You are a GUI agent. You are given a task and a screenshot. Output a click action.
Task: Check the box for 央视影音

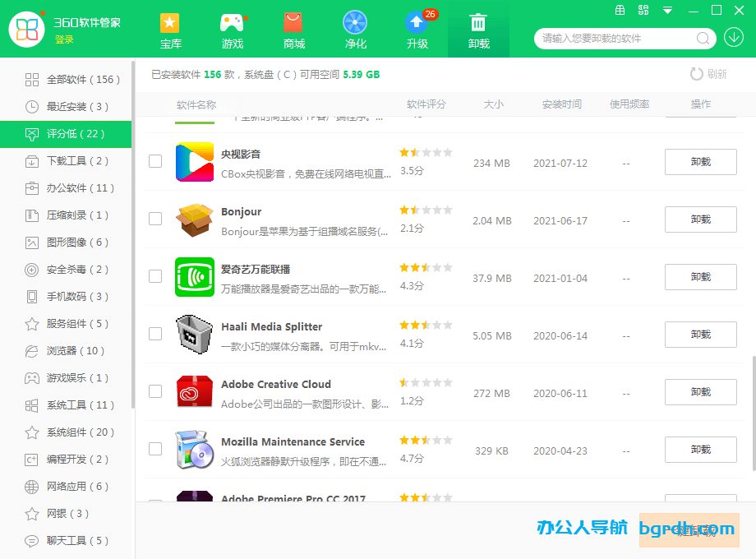pos(155,161)
